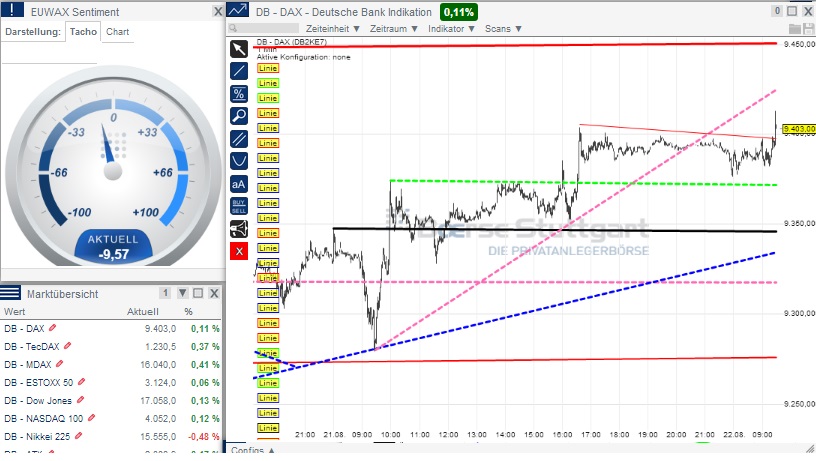The width and height of the screenshot is (816, 461).
Task: Select the DB - Nikkei 225 row
Action: point(111,436)
